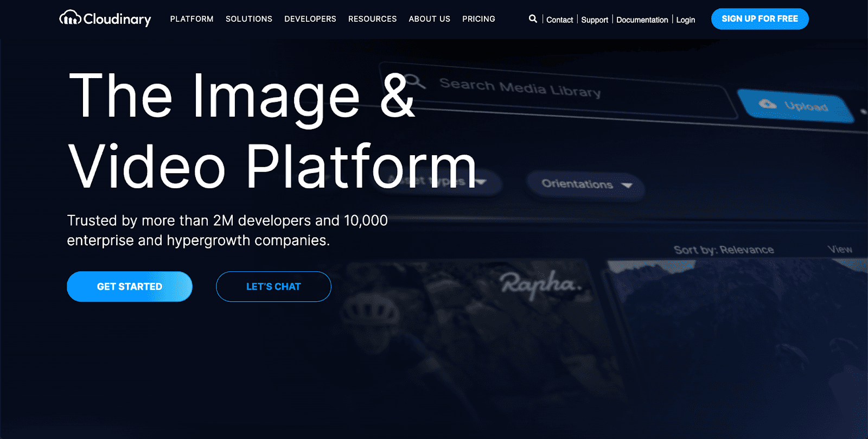Click the GET STARTED button
The width and height of the screenshot is (868, 439).
[x=130, y=287]
